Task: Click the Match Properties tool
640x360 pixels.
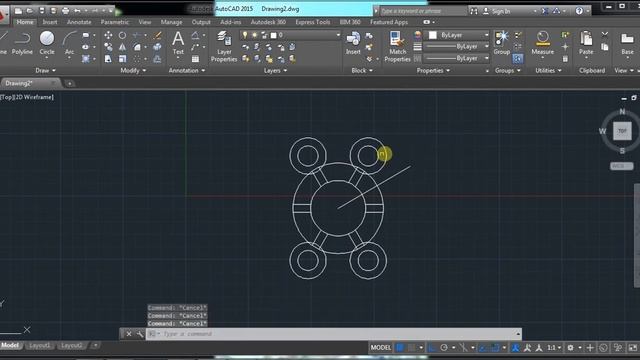Action: (x=397, y=47)
